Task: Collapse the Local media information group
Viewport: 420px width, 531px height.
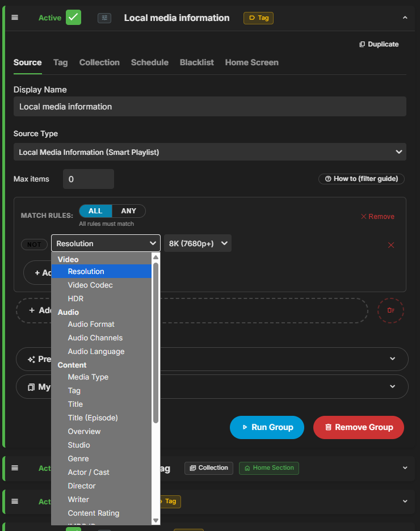Action: 405,18
